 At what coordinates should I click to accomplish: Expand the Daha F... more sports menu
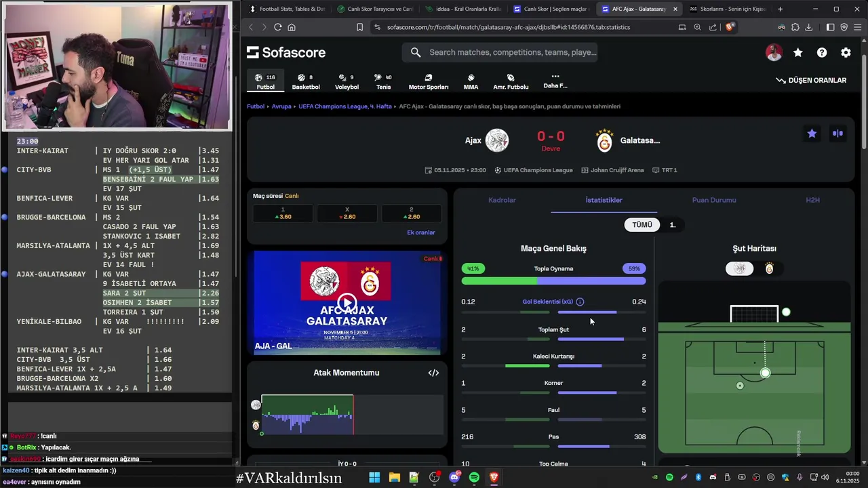coord(555,81)
